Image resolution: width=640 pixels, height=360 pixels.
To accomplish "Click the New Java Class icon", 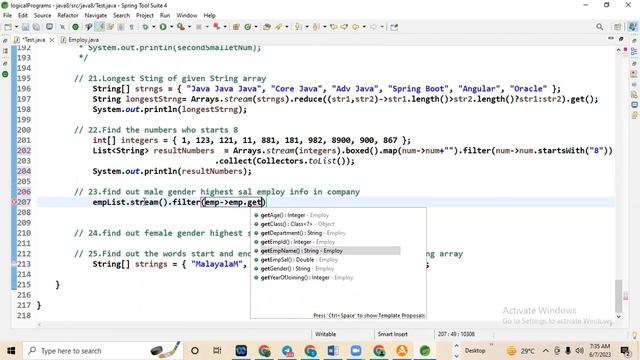I will click(x=248, y=27).
